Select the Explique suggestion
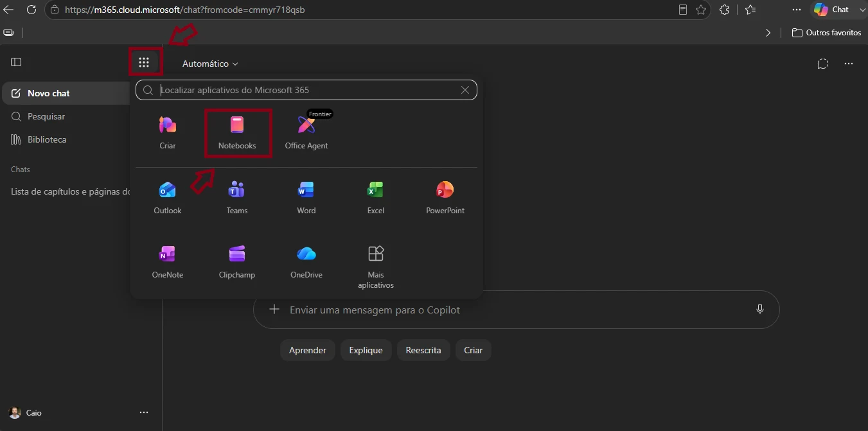 click(x=366, y=350)
